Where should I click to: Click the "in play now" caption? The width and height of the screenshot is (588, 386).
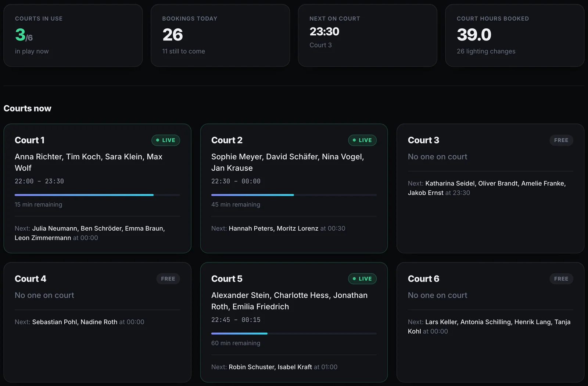[x=32, y=52]
